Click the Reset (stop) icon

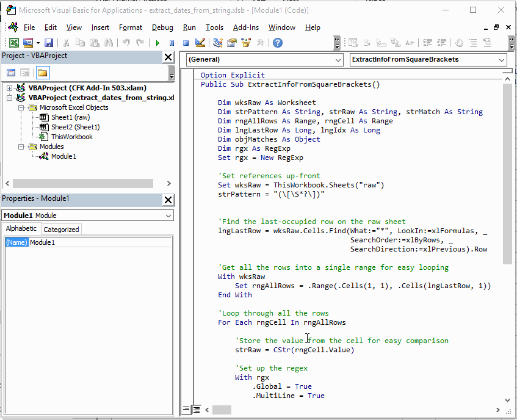[186, 43]
